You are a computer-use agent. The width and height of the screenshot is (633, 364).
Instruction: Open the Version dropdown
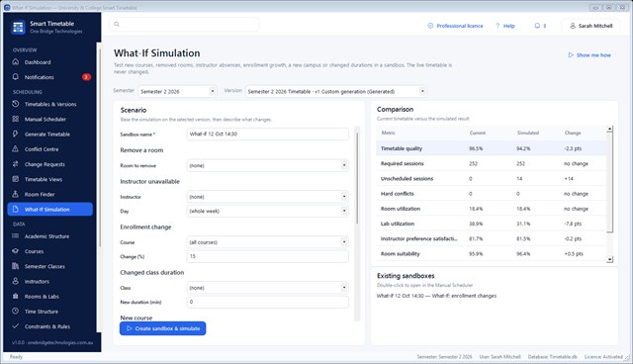click(335, 91)
